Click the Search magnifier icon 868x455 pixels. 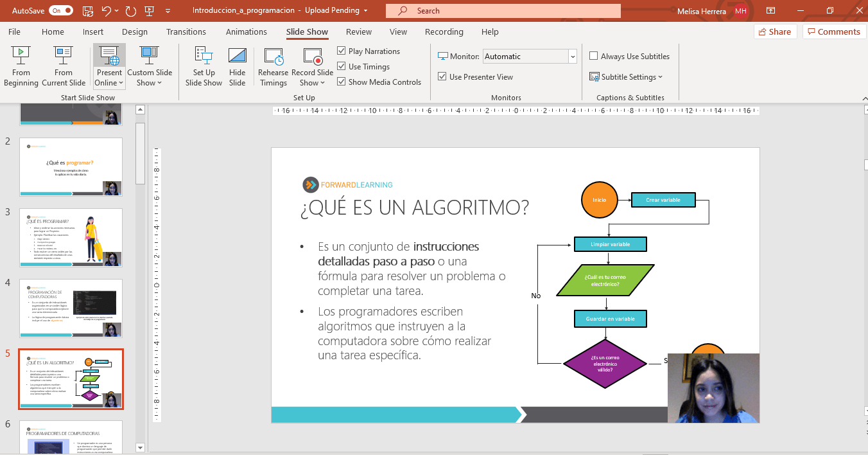coord(403,10)
